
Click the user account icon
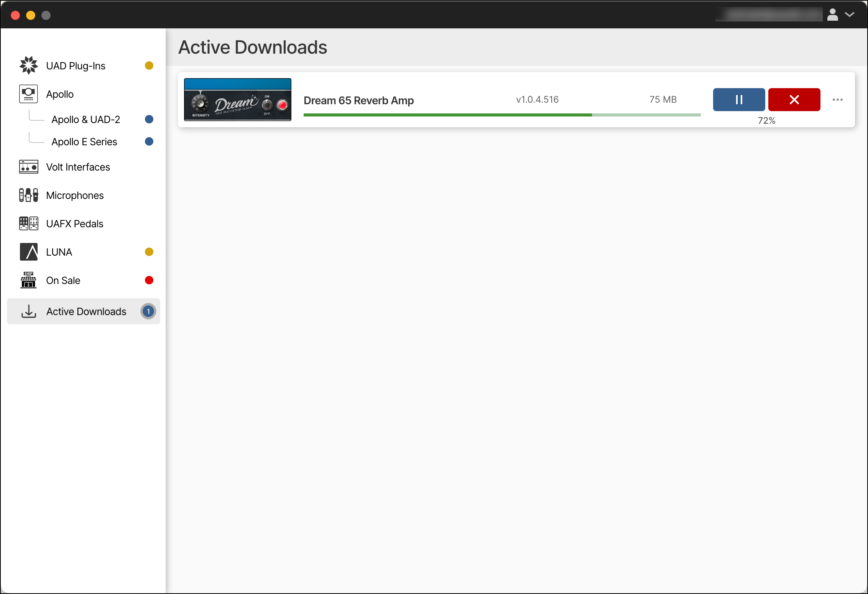pos(833,15)
